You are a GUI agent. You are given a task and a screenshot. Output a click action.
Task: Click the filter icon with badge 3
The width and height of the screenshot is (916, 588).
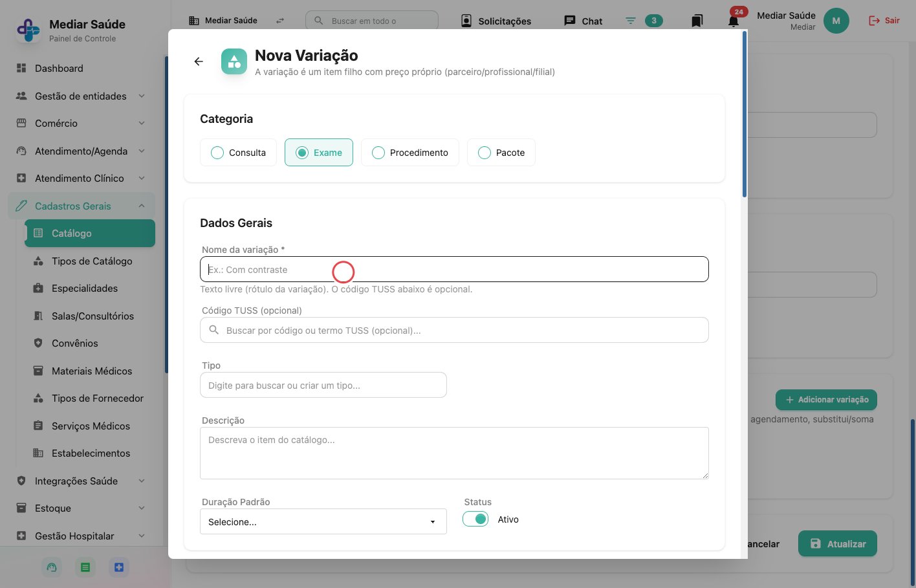631,21
